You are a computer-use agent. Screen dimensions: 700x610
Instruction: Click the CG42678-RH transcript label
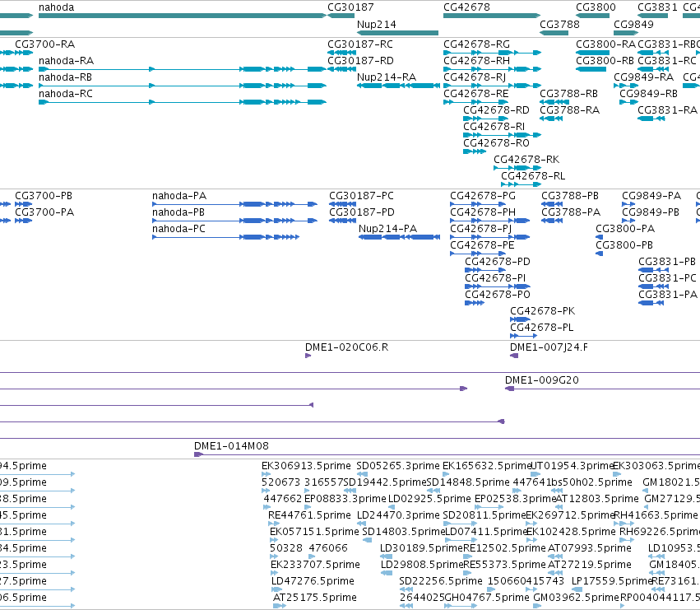[x=476, y=61]
